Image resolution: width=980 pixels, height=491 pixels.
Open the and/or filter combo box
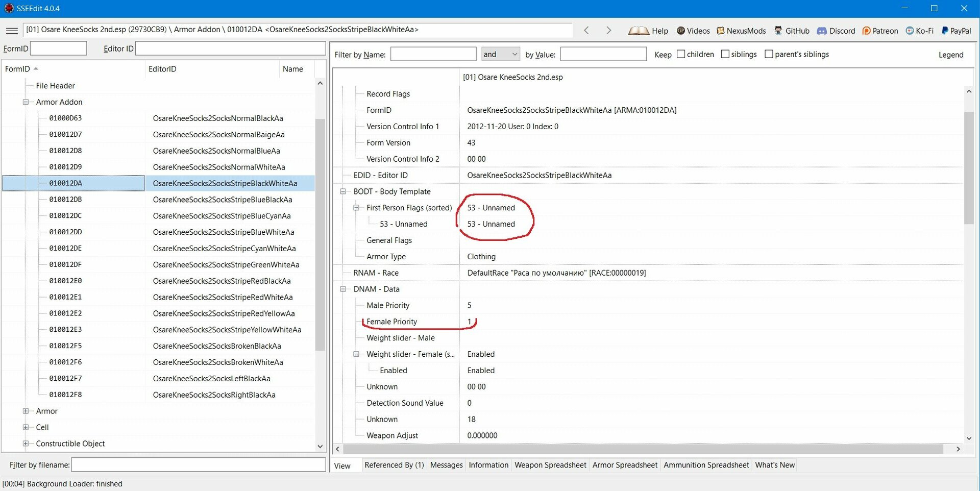pyautogui.click(x=501, y=54)
